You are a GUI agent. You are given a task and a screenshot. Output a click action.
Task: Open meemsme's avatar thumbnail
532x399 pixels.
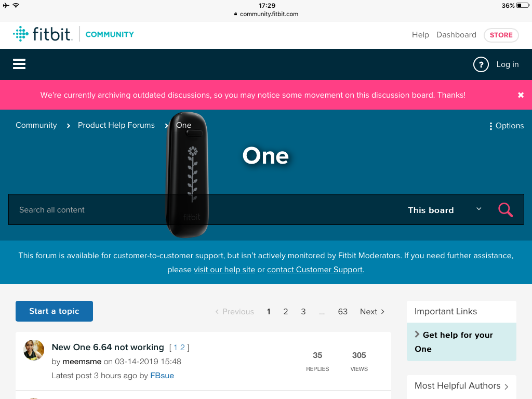pos(34,350)
